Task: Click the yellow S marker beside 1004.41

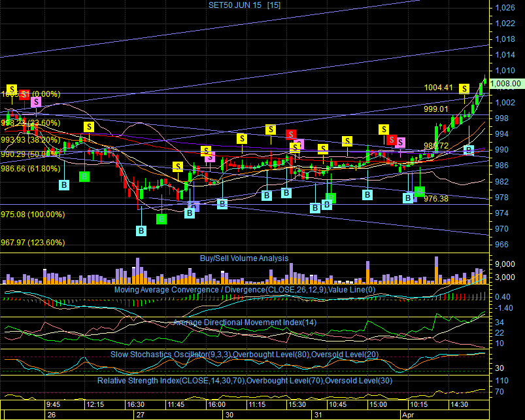Action: tap(464, 89)
